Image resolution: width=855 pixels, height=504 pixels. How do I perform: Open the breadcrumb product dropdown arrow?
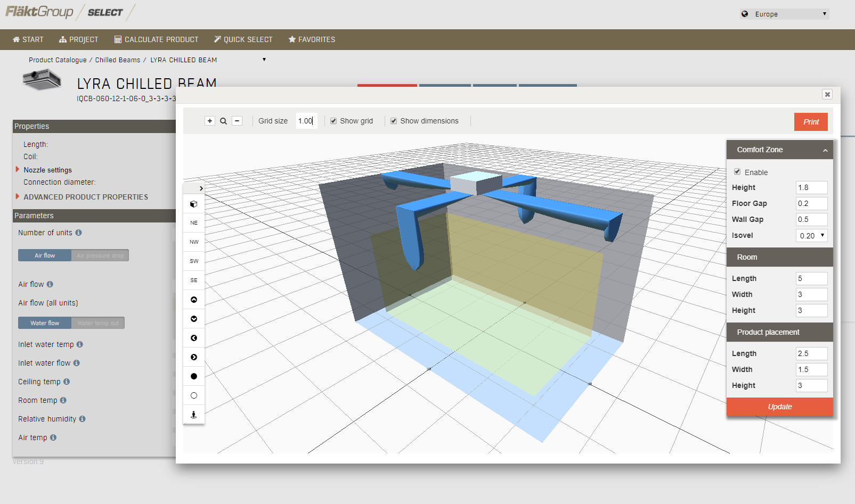(x=264, y=60)
